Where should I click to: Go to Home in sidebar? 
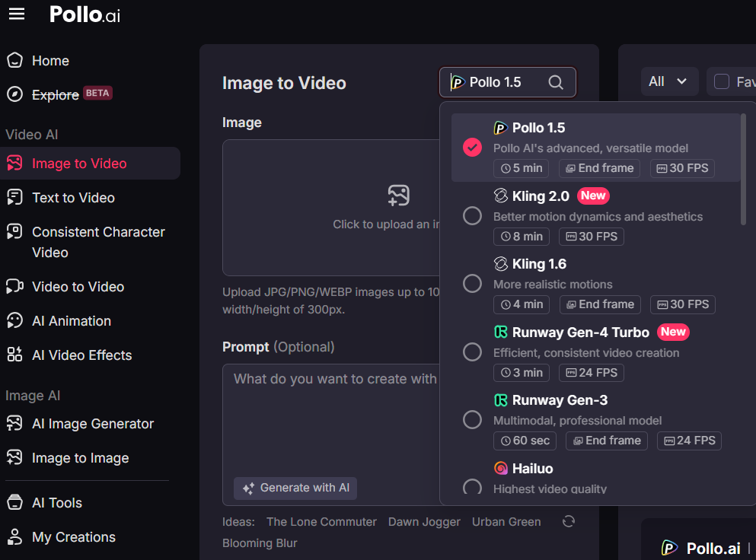(50, 61)
